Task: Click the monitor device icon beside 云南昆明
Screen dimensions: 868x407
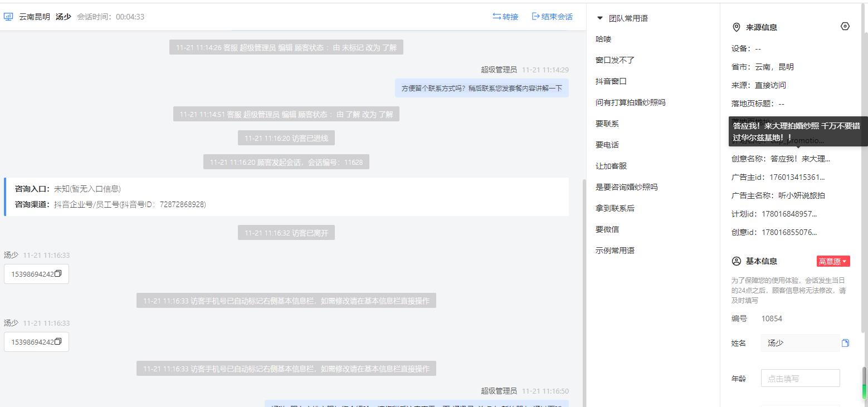Action: (8, 17)
